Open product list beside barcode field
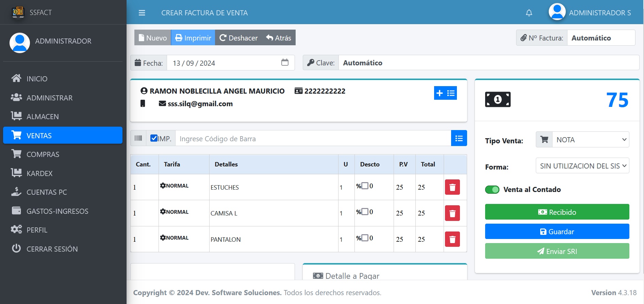644x304 pixels. [x=459, y=138]
